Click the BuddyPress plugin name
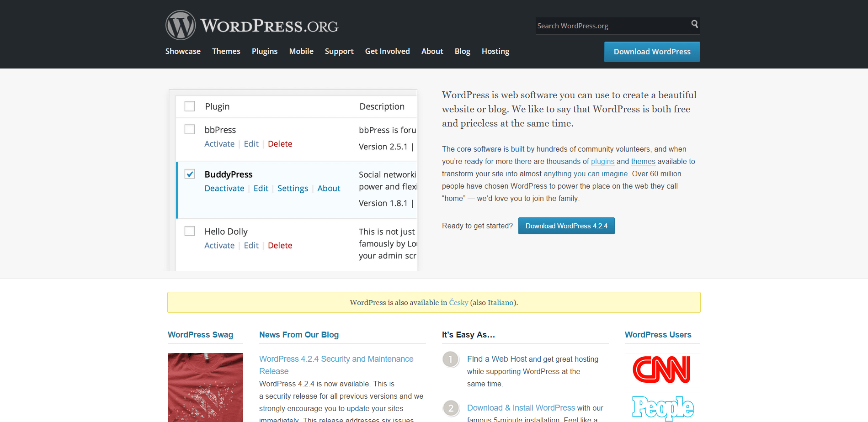Image resolution: width=868 pixels, height=422 pixels. 229,174
